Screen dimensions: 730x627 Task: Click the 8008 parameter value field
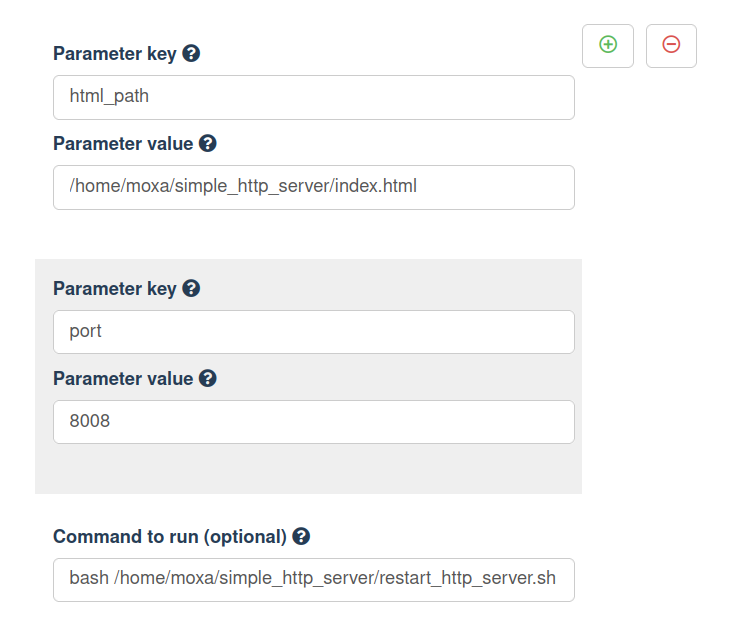[313, 422]
